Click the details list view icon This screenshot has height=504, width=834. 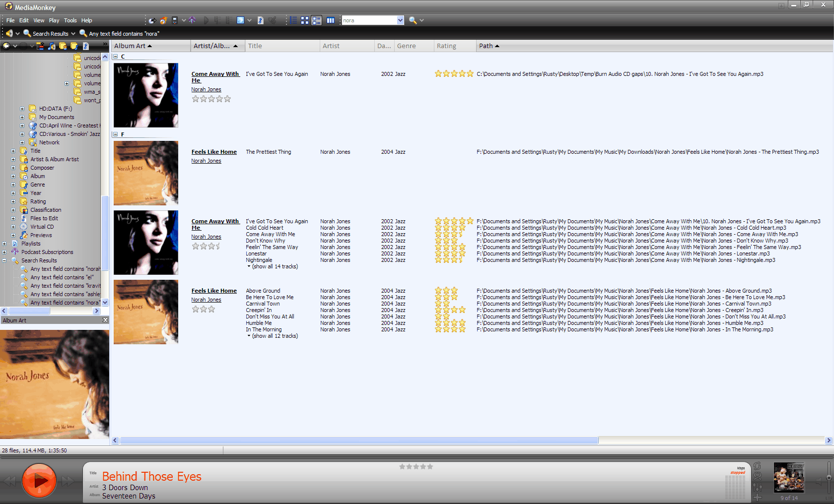pyautogui.click(x=293, y=20)
